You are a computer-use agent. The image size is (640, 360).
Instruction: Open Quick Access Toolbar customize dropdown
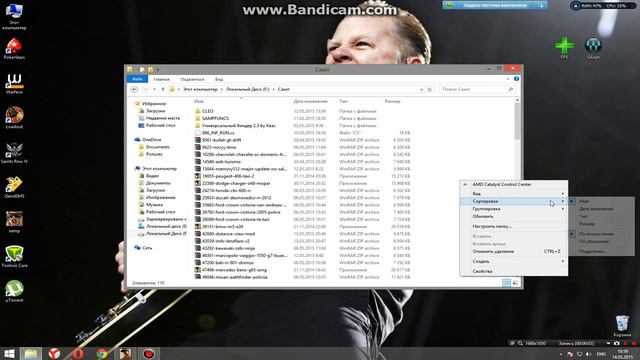point(158,70)
